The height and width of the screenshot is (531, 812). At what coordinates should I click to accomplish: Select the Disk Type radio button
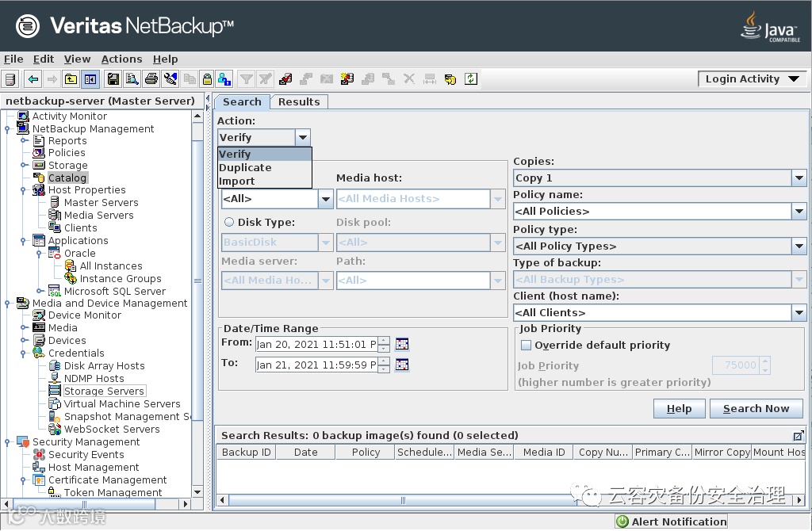tap(229, 222)
